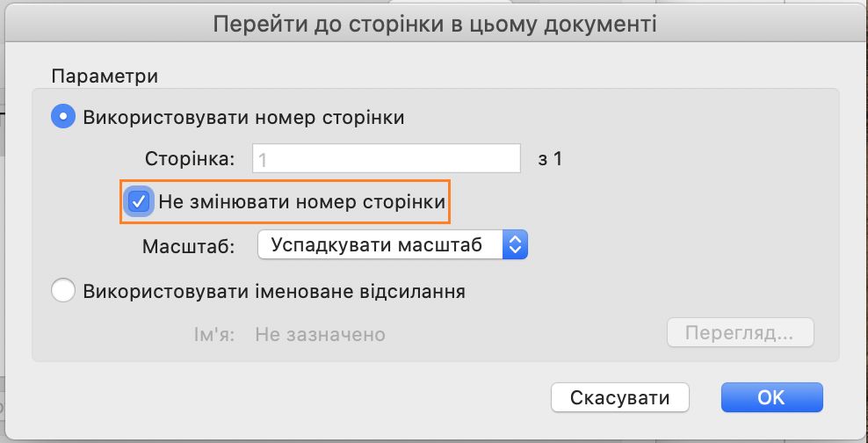Click the Сторінка page number field
This screenshot has width=868, height=443.
pyautogui.click(x=387, y=159)
